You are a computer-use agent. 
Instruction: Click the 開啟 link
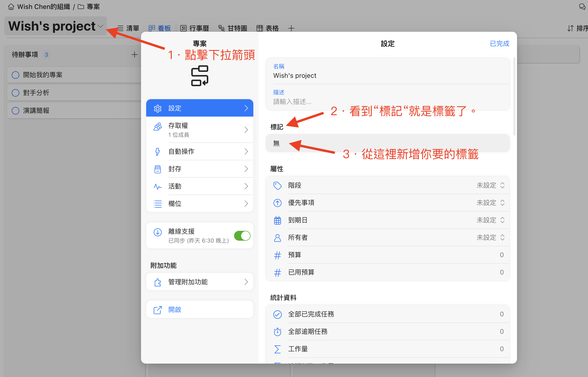click(175, 310)
